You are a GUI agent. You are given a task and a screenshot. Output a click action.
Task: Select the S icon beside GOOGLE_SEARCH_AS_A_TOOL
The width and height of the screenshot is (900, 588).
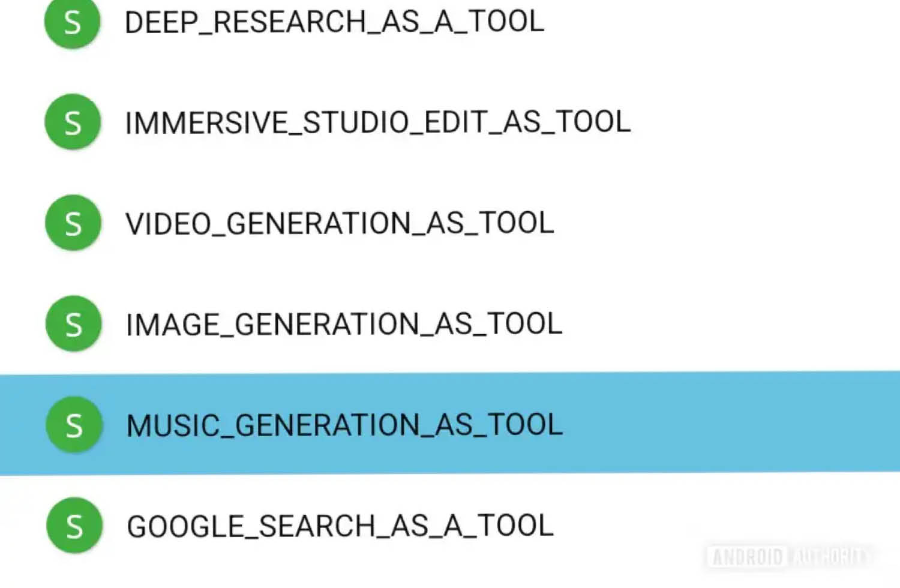coord(74,526)
